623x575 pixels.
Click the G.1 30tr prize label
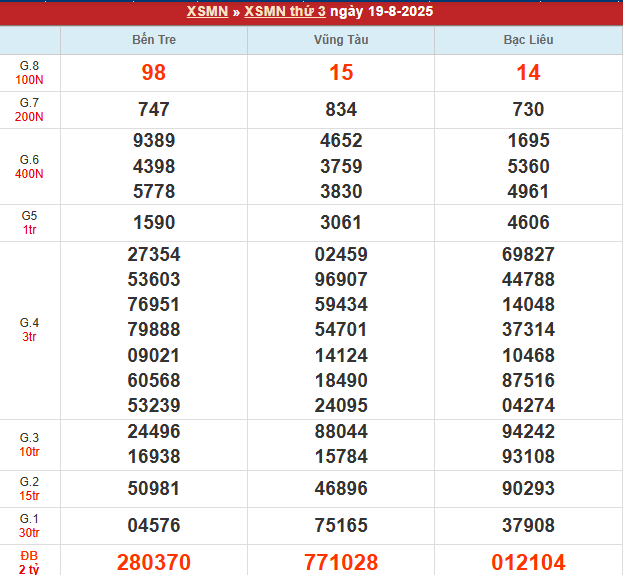click(29, 526)
